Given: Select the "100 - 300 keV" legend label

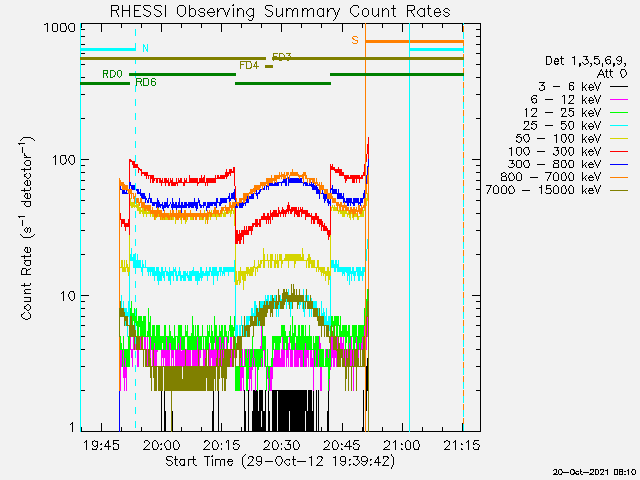Looking at the screenshot, I should click(x=554, y=152).
